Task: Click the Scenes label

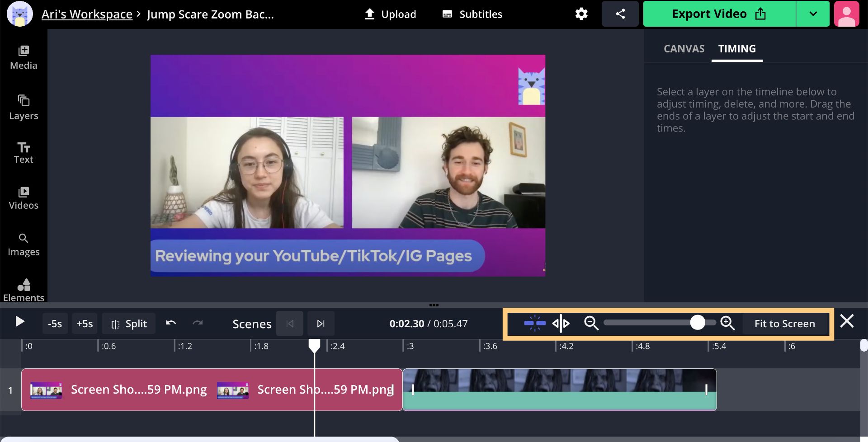Action: (252, 324)
